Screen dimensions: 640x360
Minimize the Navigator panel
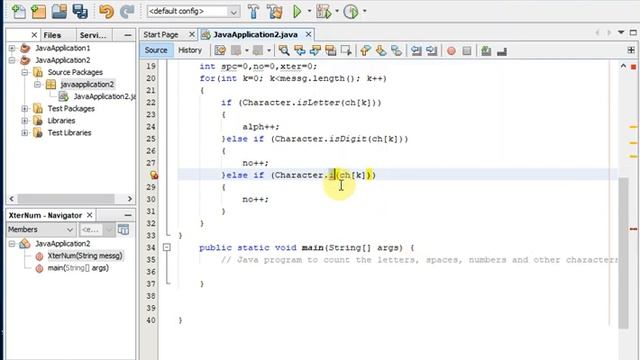coord(128,215)
